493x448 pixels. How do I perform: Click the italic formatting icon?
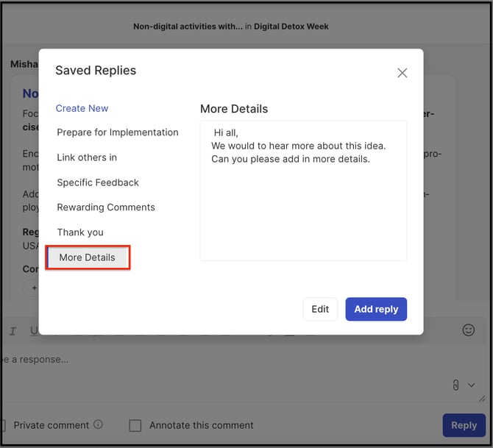(13, 331)
